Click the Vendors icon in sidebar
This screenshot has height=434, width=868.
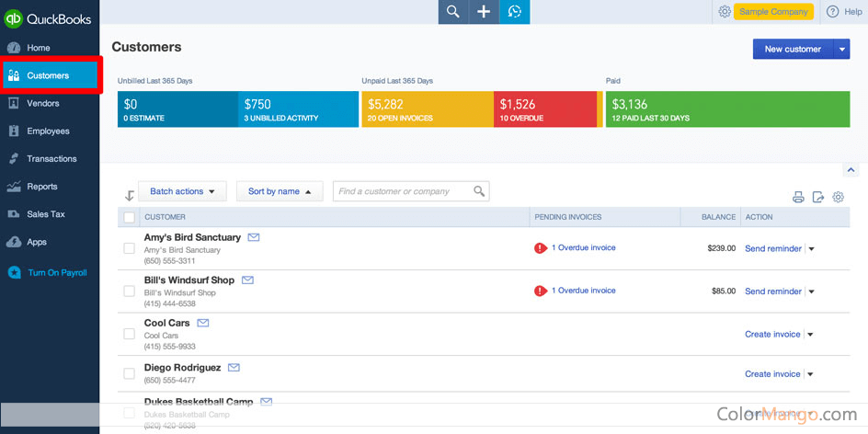point(14,104)
